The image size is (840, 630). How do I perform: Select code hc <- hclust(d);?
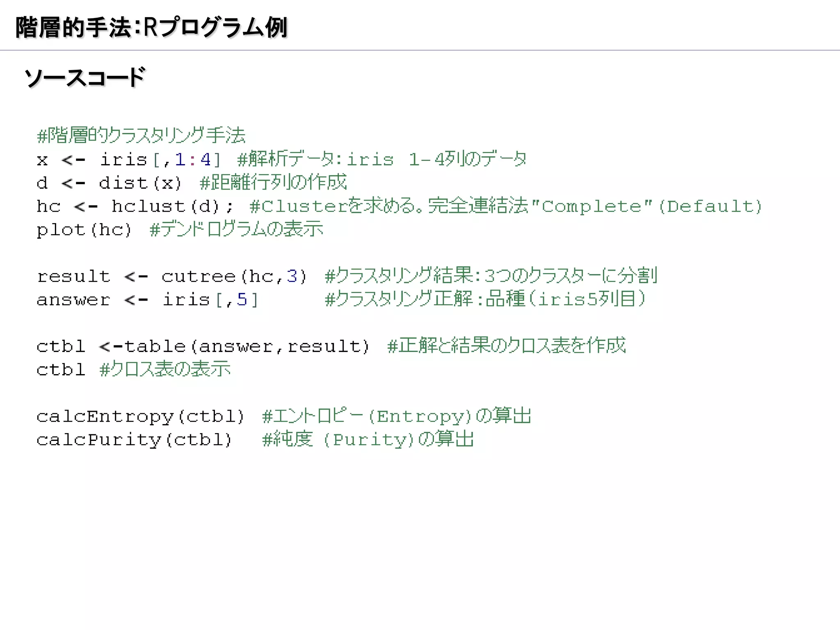coord(135,206)
